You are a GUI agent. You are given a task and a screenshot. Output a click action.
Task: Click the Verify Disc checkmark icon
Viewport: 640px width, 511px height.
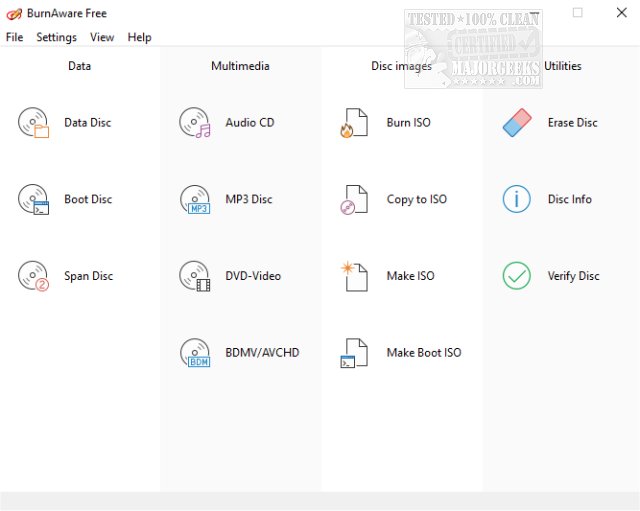point(516,276)
